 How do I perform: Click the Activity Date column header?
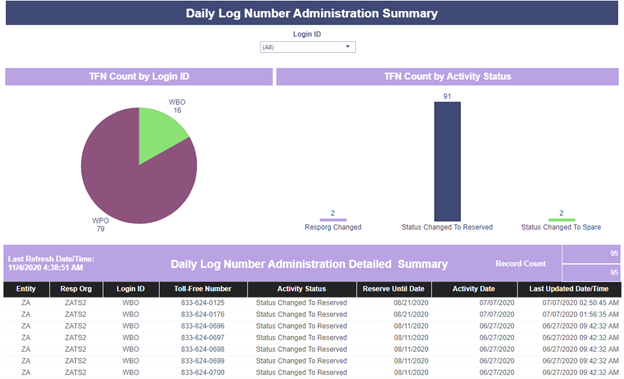[x=474, y=289]
